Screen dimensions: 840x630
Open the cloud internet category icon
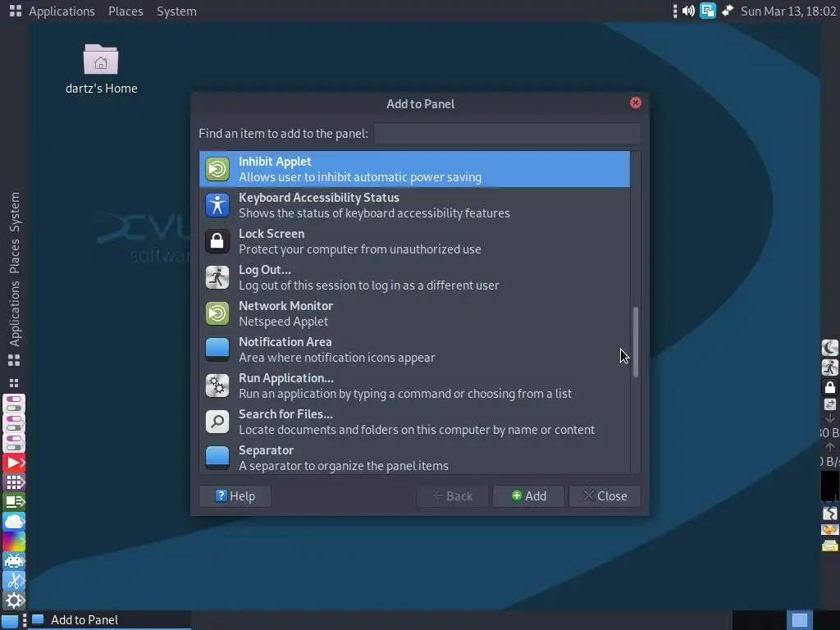[14, 521]
